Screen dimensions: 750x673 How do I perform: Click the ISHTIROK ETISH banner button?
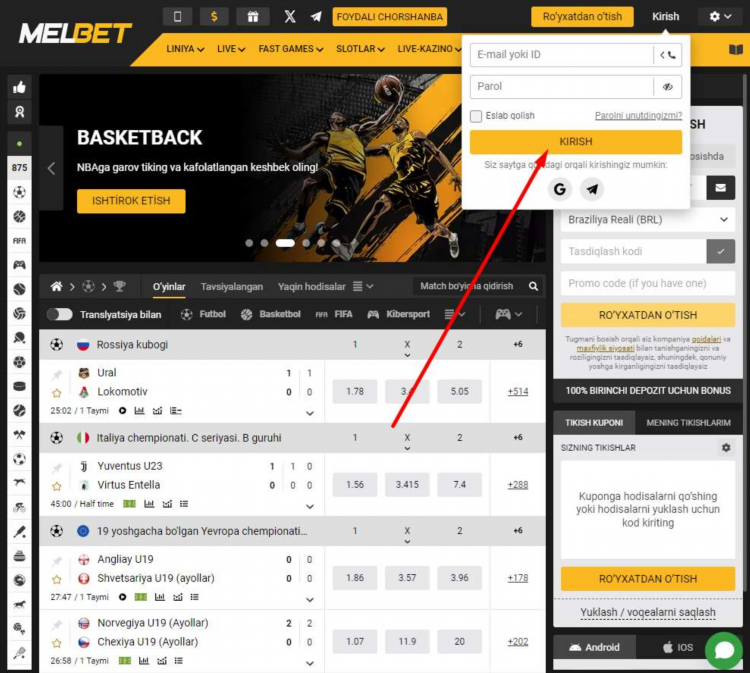coord(131,201)
